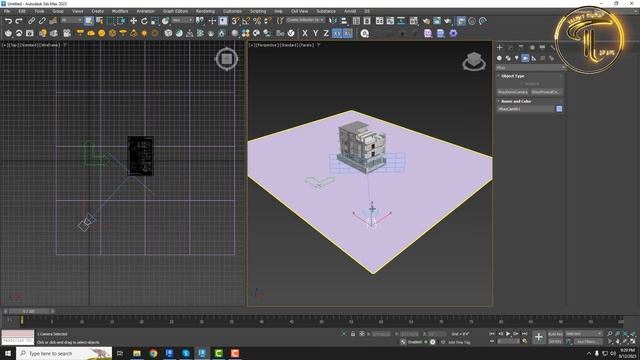
Task: Click the time slider handle
Action: pyautogui.click(x=29, y=311)
